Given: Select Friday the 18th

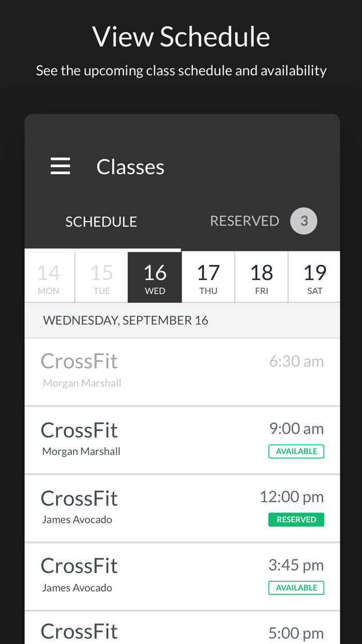Looking at the screenshot, I should [262, 276].
